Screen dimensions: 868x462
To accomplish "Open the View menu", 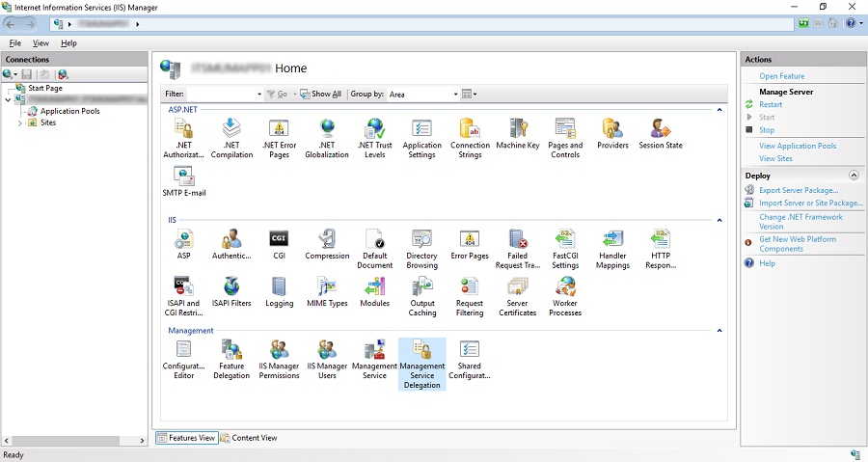I will 41,43.
